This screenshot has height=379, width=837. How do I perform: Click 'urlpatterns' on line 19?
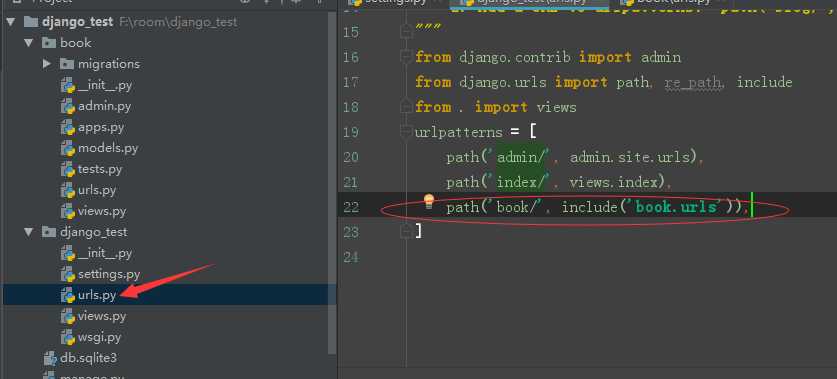pos(459,132)
